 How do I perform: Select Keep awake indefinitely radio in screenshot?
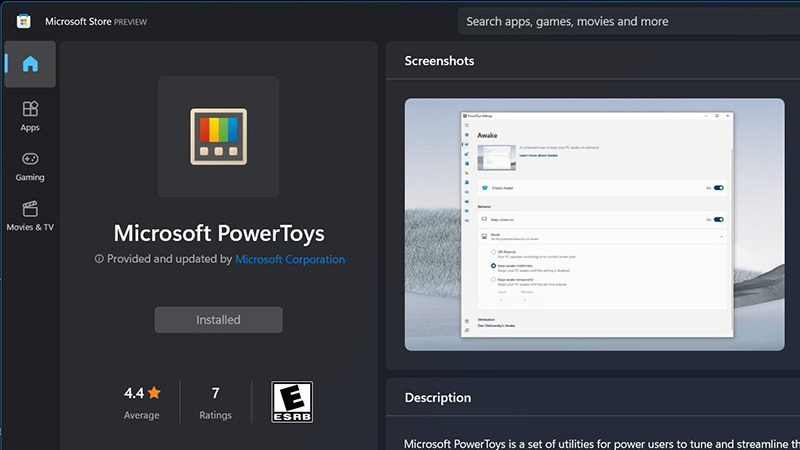click(493, 266)
